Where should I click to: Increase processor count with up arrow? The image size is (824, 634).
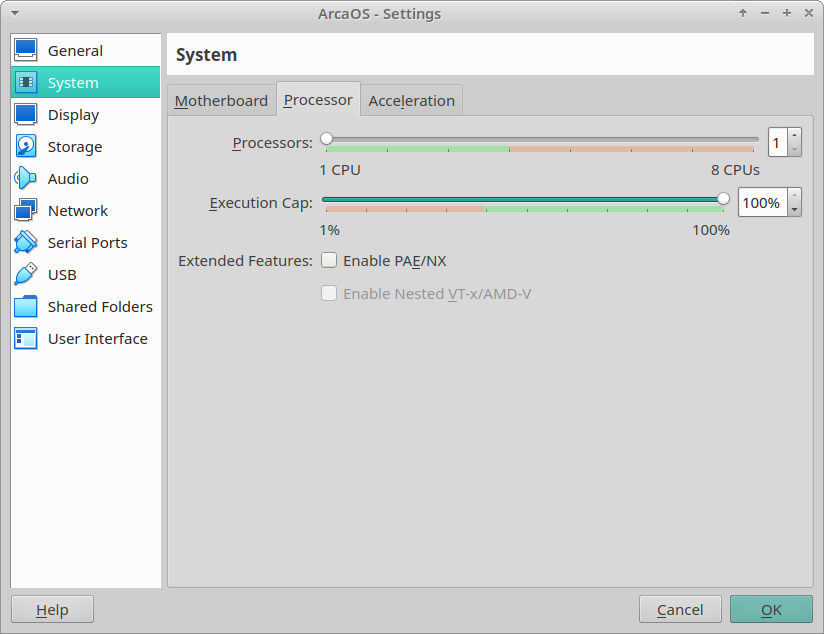coord(794,136)
